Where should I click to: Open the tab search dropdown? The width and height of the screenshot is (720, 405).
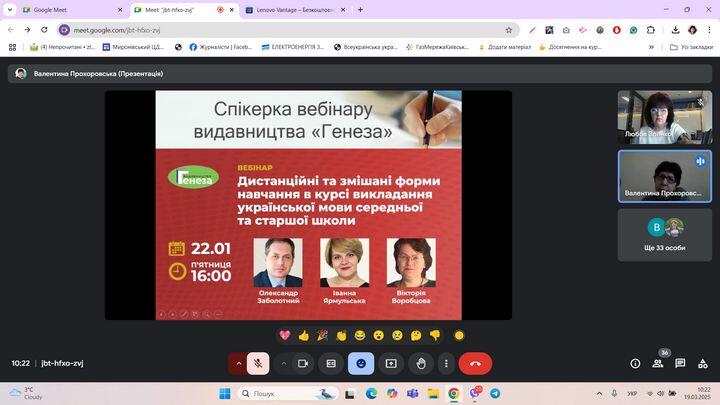pos(10,10)
